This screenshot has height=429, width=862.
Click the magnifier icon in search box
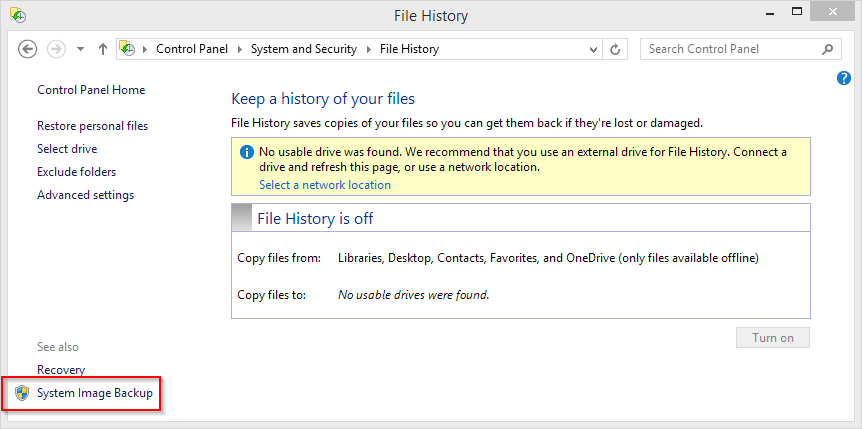827,49
